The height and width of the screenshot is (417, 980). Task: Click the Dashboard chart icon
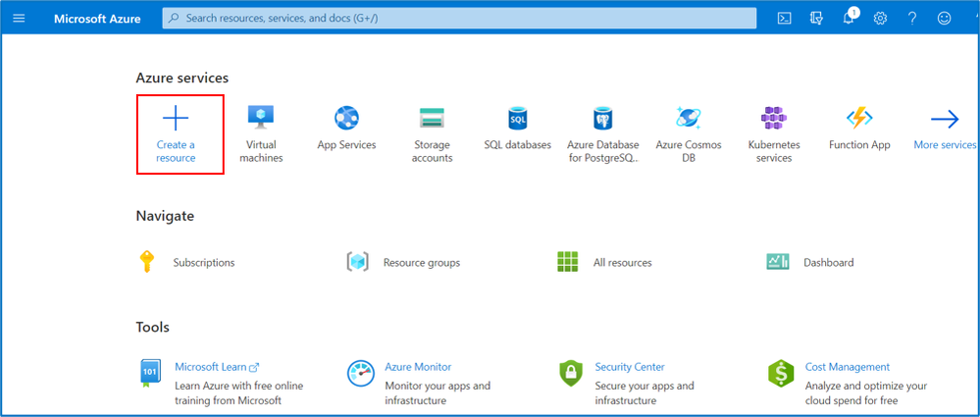pyautogui.click(x=778, y=261)
